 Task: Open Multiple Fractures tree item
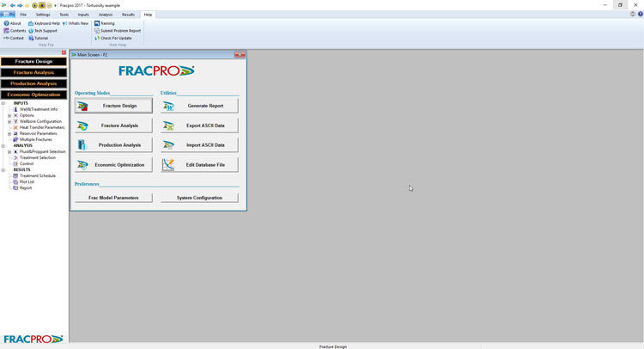coord(36,140)
